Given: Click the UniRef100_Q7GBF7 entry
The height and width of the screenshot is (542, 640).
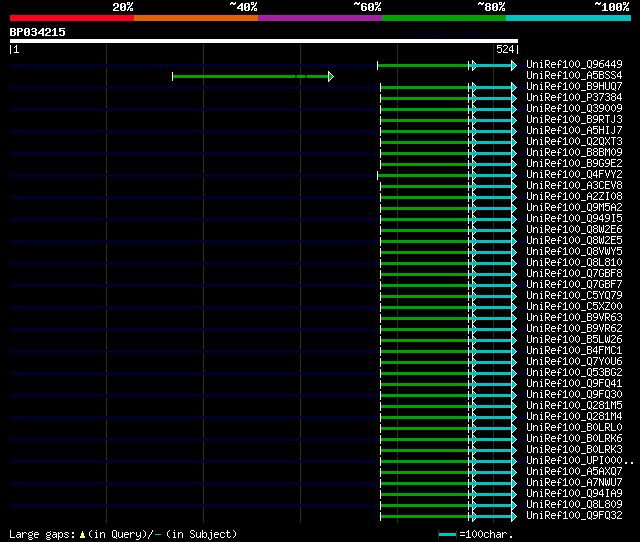Looking at the screenshot, I should (574, 284).
